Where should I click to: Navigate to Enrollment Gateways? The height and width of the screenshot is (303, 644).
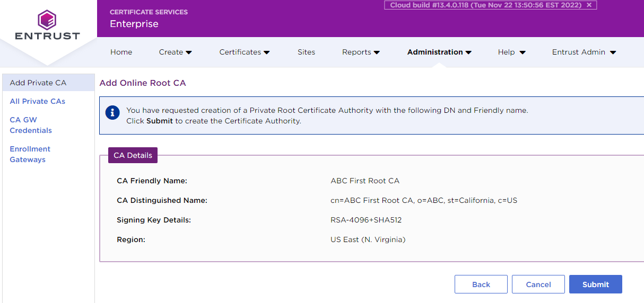pos(30,154)
